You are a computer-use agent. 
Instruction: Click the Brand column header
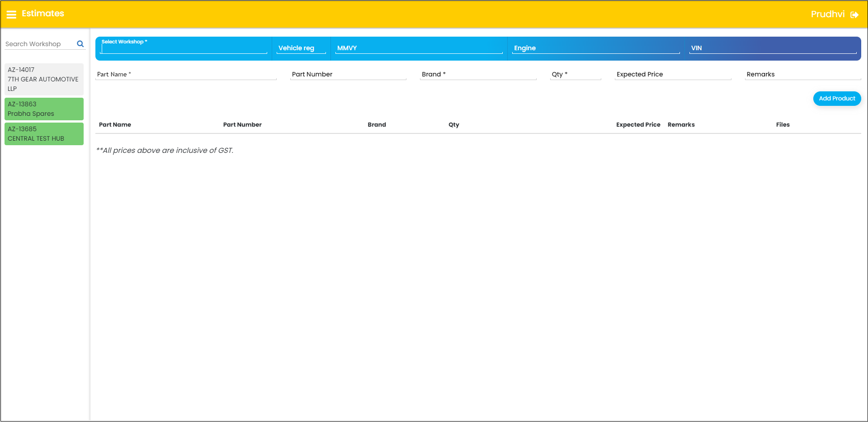tap(377, 124)
